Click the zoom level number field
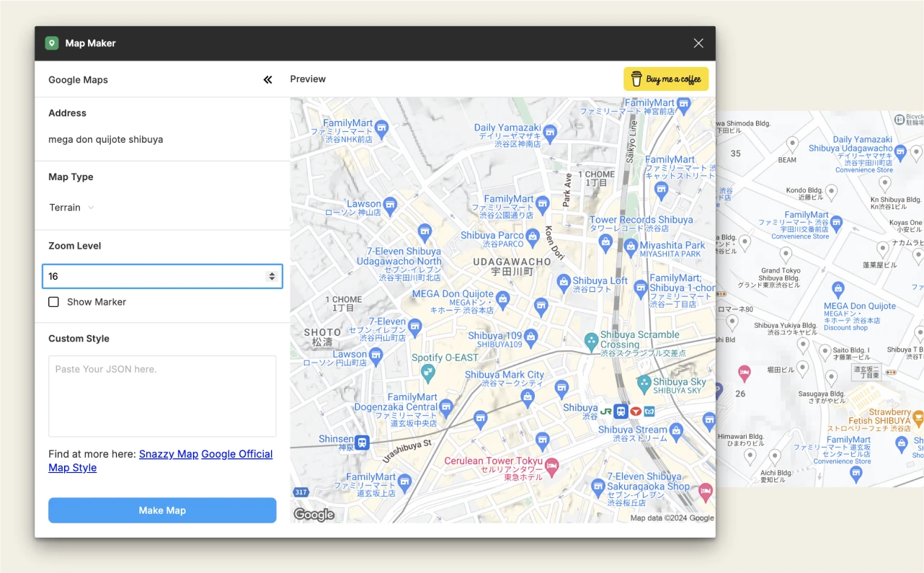The image size is (924, 573). [162, 276]
